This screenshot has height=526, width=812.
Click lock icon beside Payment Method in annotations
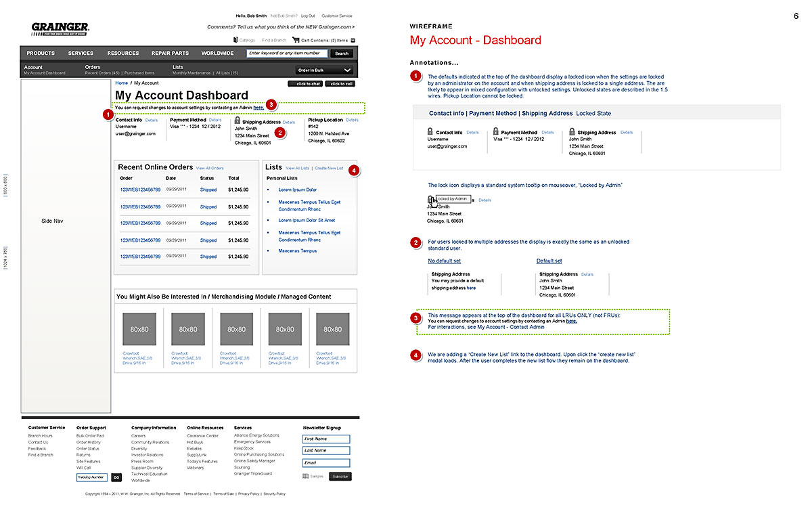[496, 131]
